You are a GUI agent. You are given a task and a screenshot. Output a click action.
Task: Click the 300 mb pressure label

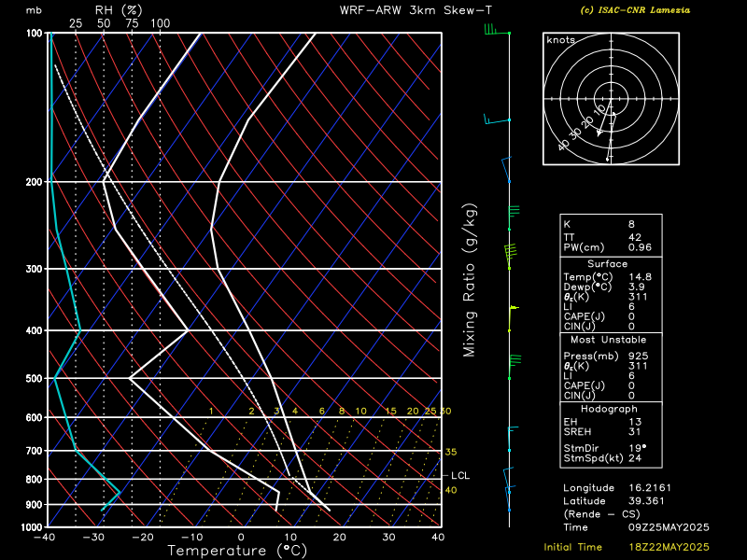pyautogui.click(x=34, y=269)
